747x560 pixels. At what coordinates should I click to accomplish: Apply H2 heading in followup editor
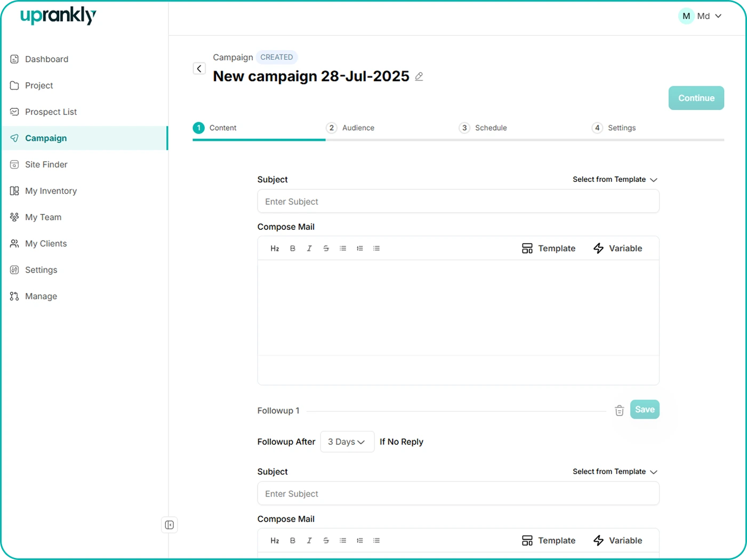(275, 541)
